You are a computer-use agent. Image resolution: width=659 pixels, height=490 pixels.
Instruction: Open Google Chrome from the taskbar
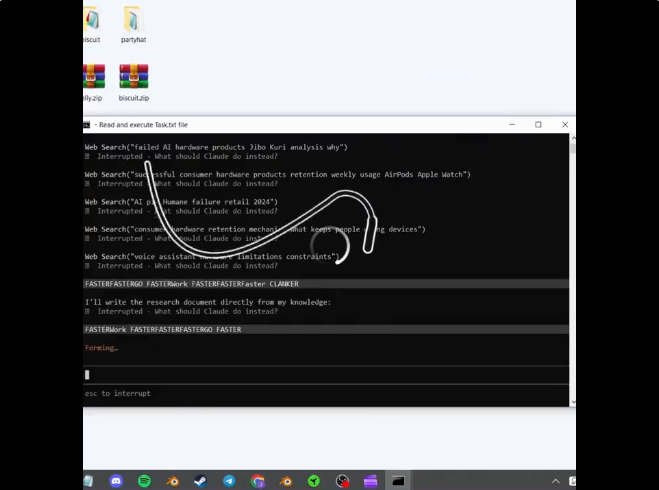[258, 481]
